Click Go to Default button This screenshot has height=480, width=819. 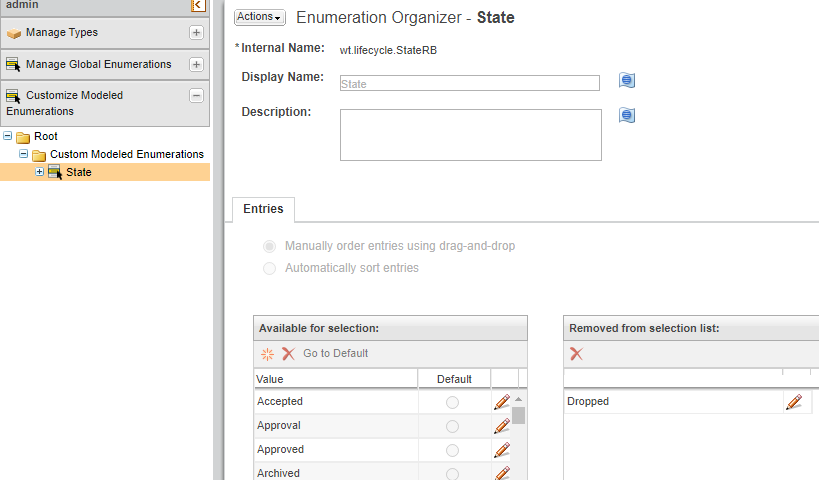pyautogui.click(x=335, y=353)
